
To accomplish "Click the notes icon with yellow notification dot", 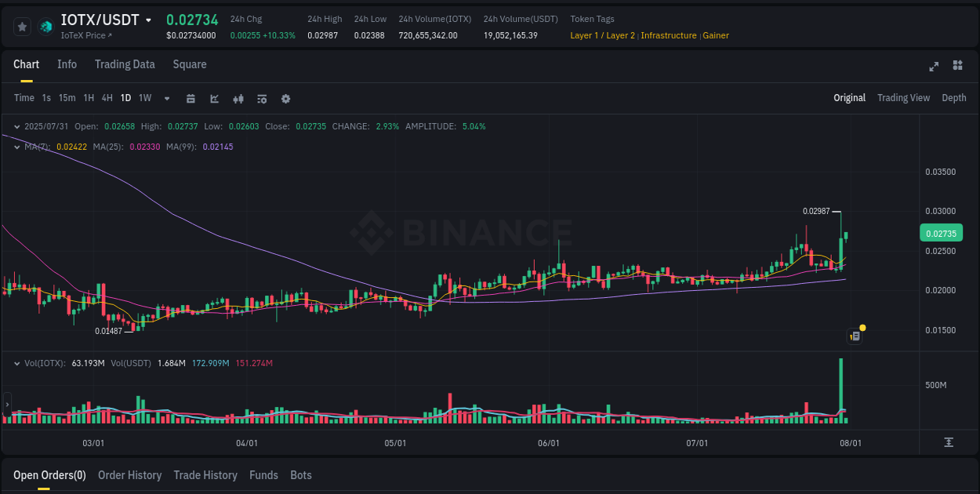I will pyautogui.click(x=854, y=336).
